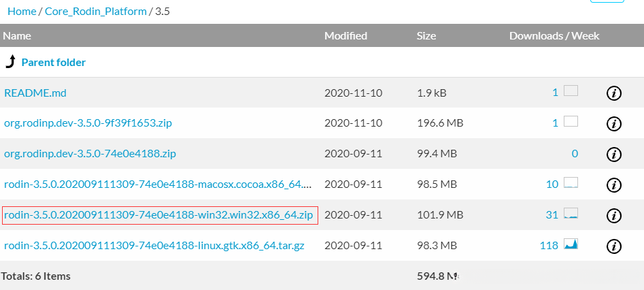644x290 pixels.
Task: Download the rodin win32.x86_64.zip file
Action: (158, 215)
